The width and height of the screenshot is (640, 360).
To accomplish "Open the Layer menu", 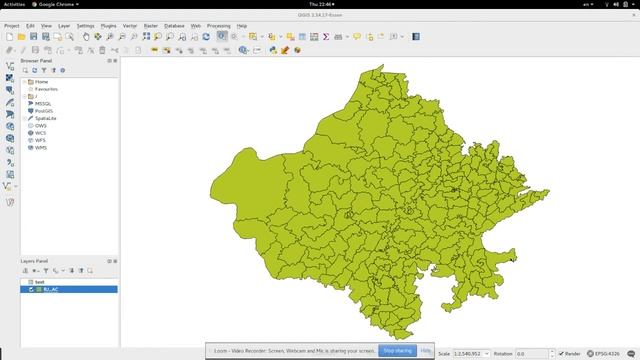I will click(x=64, y=26).
